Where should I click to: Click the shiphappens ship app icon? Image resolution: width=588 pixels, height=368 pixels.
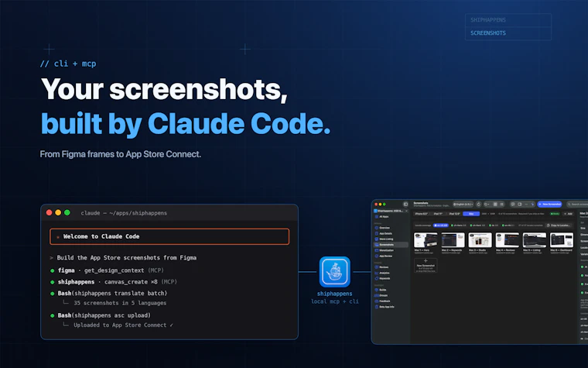pyautogui.click(x=334, y=271)
